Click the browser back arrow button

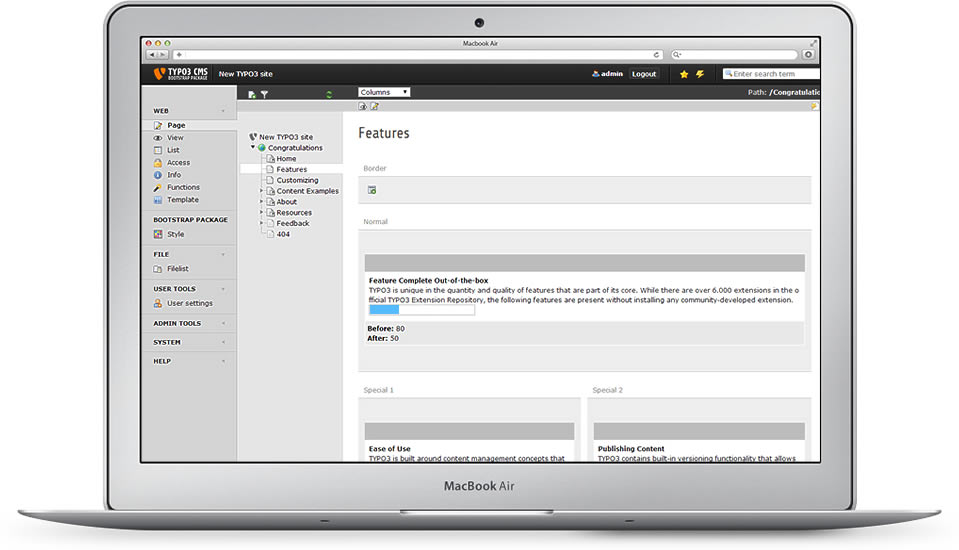tap(152, 54)
